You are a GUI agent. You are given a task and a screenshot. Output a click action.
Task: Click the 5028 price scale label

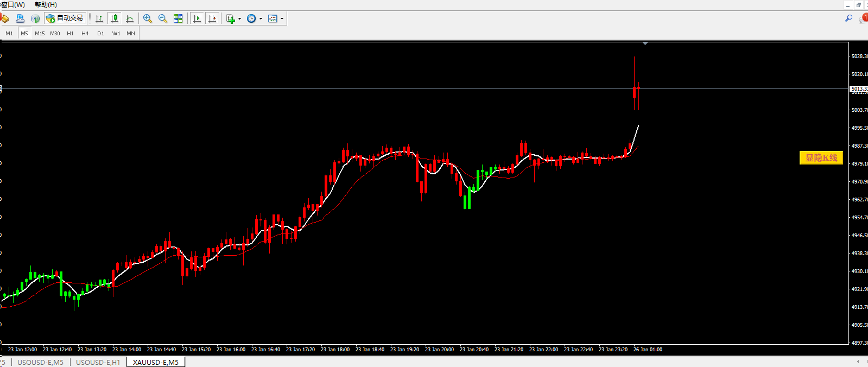(859, 56)
